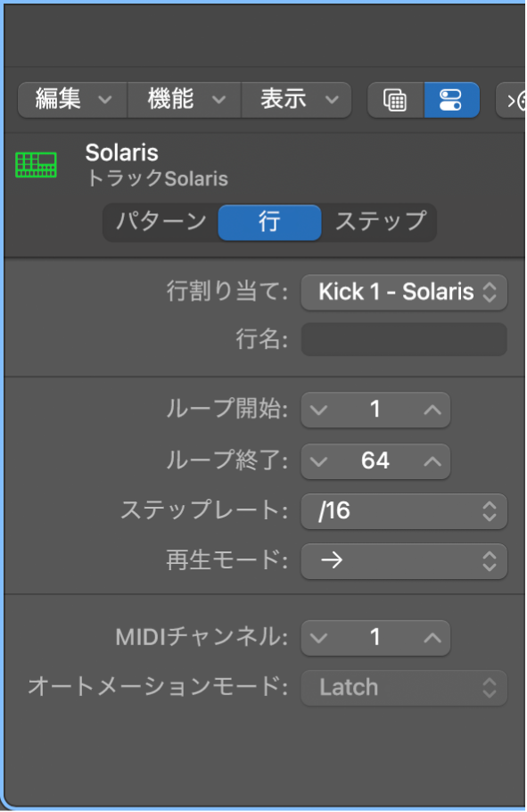This screenshot has width=527, height=812.
Task: Toggle the step inspector switches icon
Action: [451, 100]
